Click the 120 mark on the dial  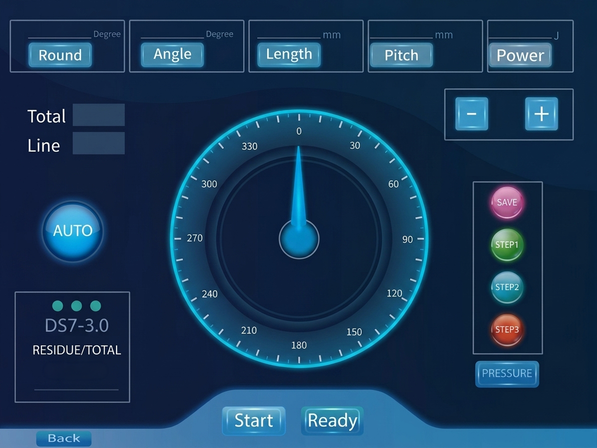click(394, 293)
